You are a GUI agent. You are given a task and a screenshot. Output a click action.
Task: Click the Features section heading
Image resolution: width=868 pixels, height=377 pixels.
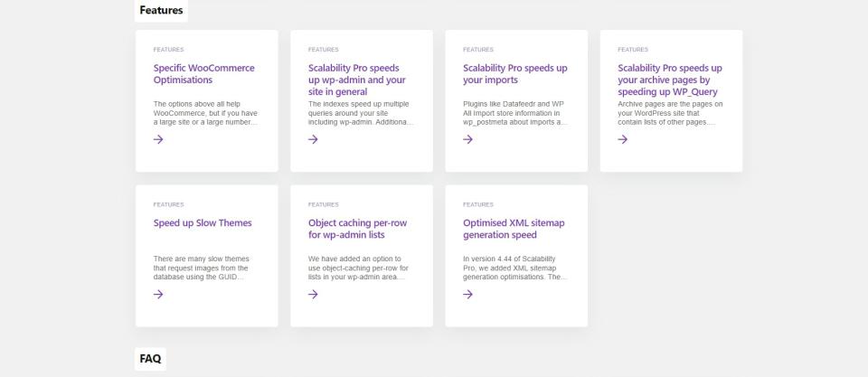[x=161, y=11]
